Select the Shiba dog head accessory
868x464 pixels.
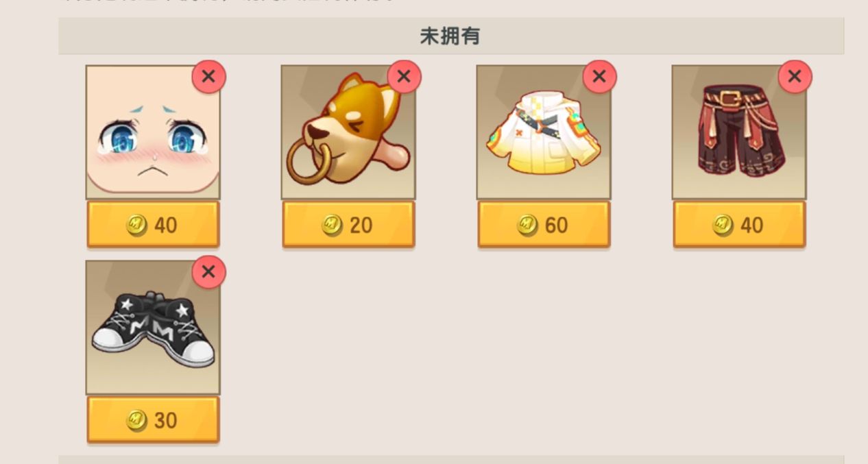point(348,132)
